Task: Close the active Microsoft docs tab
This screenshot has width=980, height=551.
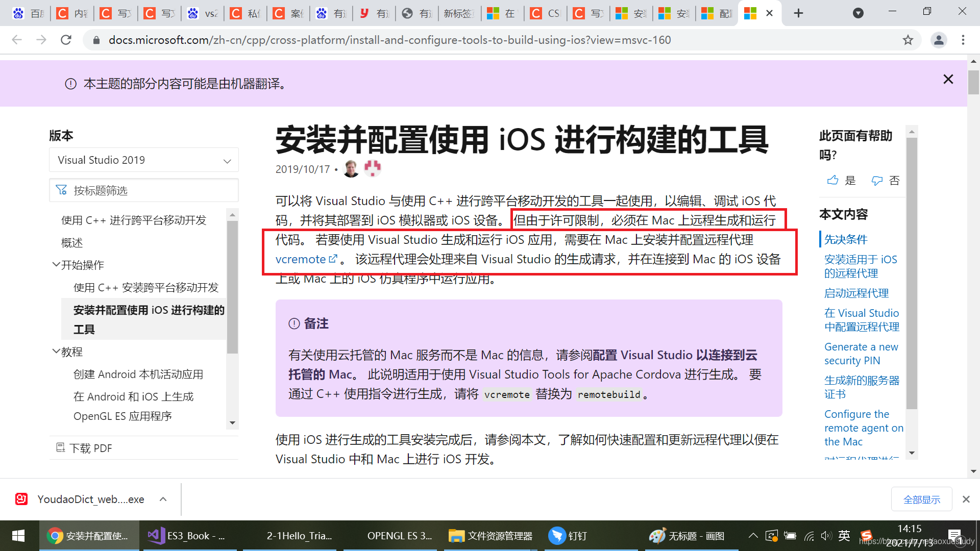Action: click(x=770, y=13)
